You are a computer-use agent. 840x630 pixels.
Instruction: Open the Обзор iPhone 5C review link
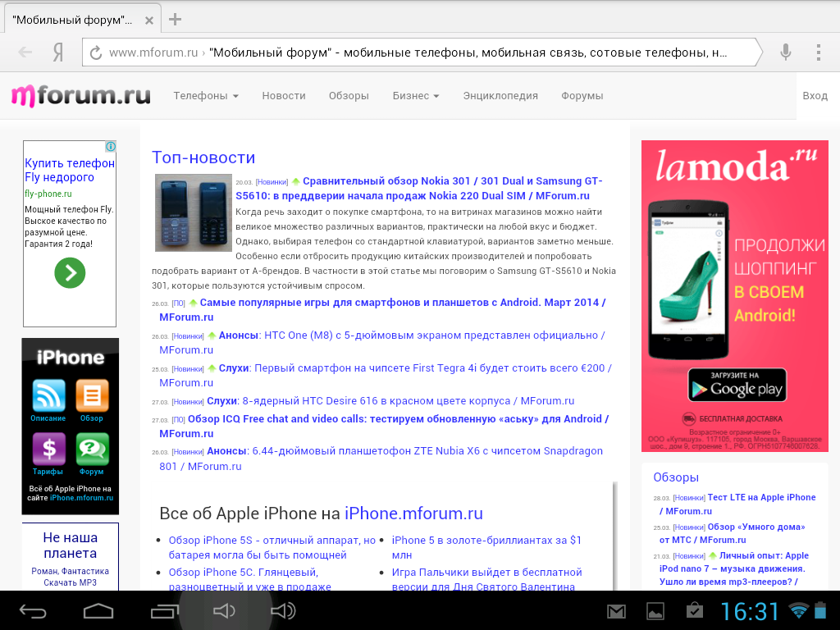(249, 580)
